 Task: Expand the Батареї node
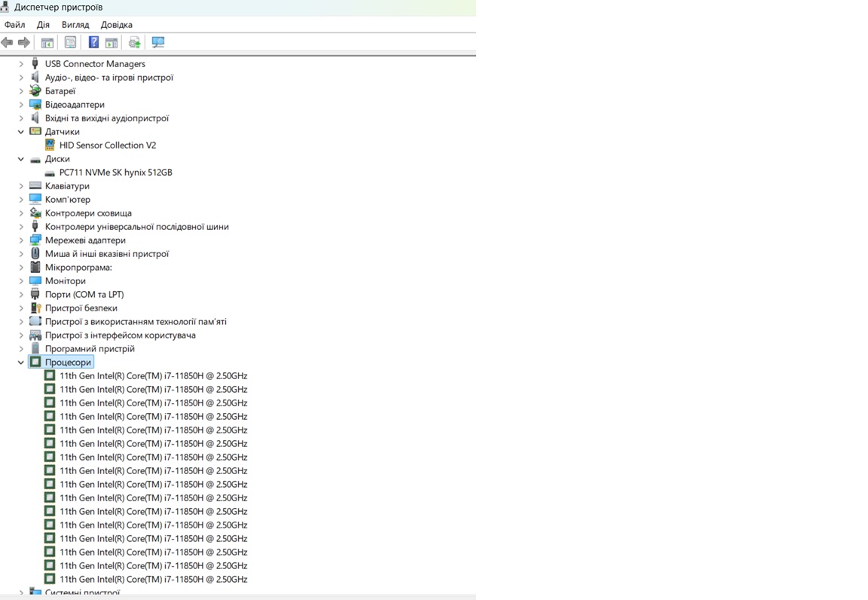click(21, 91)
